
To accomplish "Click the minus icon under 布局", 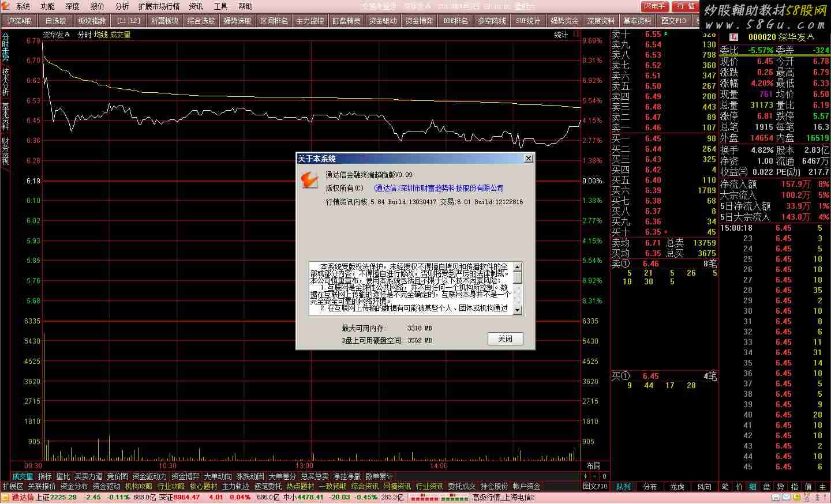I will pyautogui.click(x=595, y=476).
